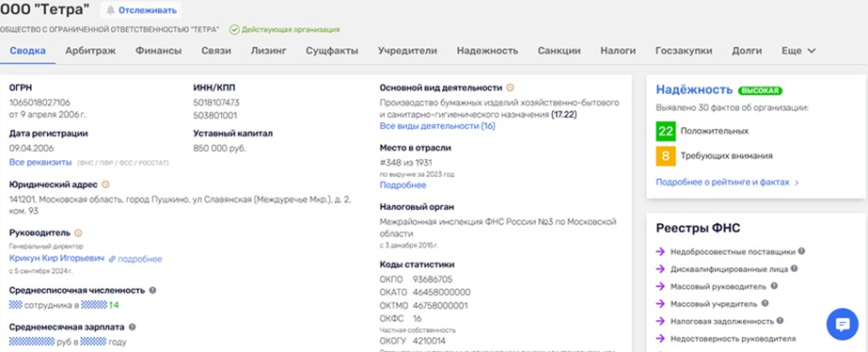
Task: Expand the Еще dropdown menu
Action: tap(798, 51)
